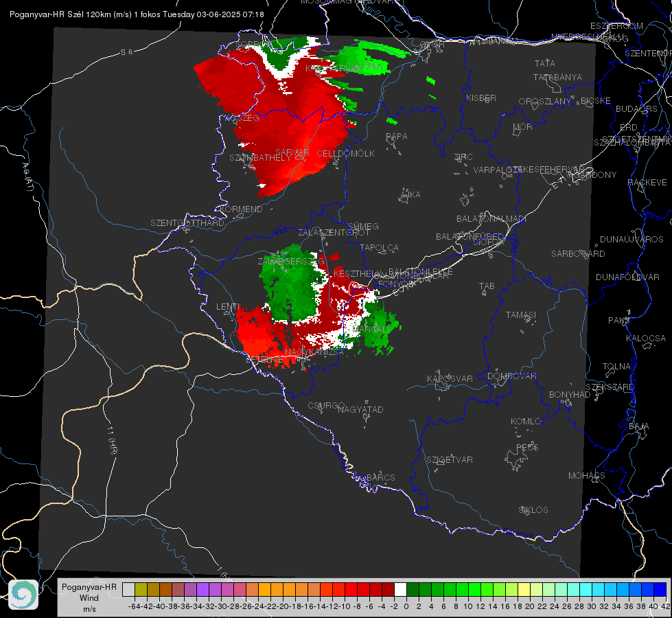The width and height of the screenshot is (672, 618).
Task: Select the white swatch in the wind legend
Action: tap(400, 589)
